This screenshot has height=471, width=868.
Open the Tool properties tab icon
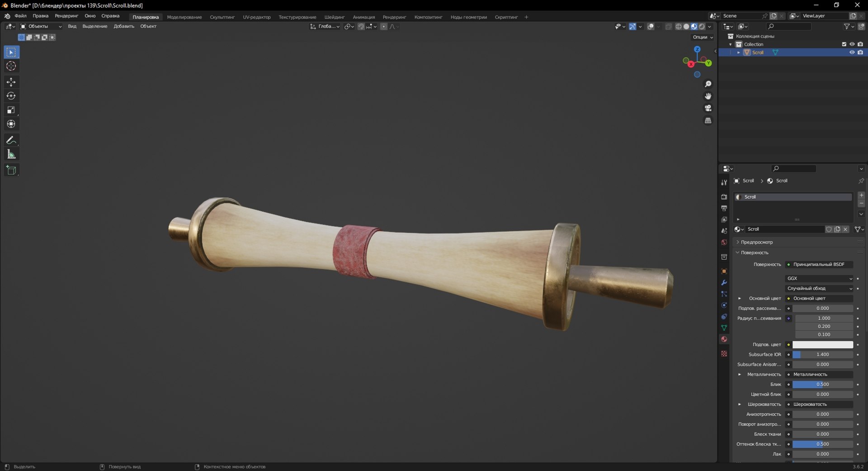coord(724,182)
